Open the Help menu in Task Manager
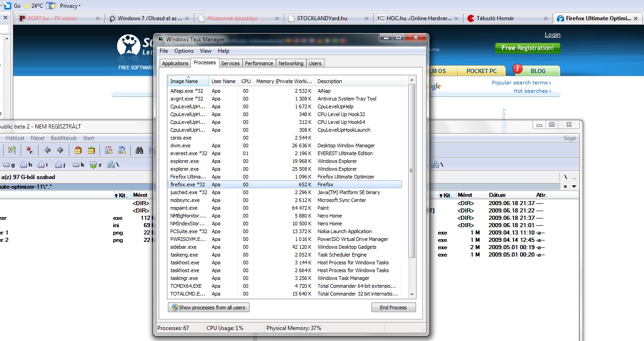 pos(223,51)
